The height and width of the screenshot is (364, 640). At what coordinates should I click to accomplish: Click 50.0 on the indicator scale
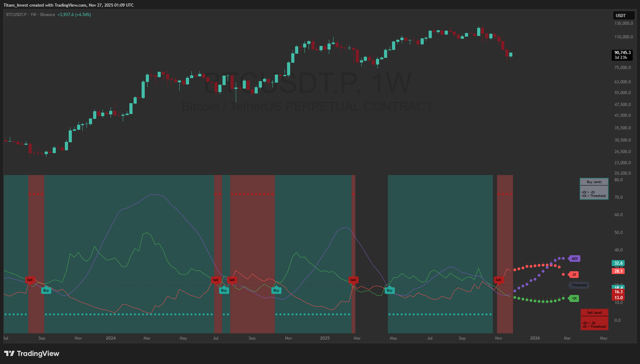[x=618, y=233]
